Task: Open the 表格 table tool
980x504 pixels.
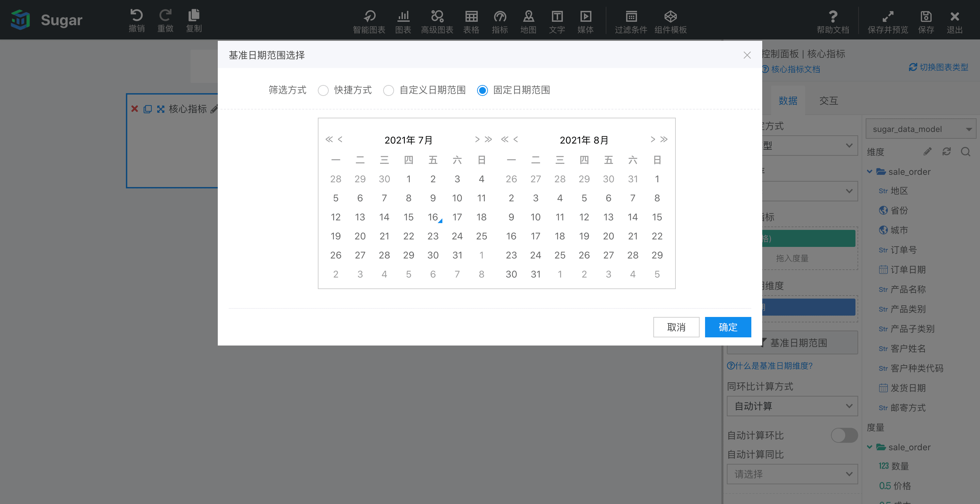Action: 471,21
